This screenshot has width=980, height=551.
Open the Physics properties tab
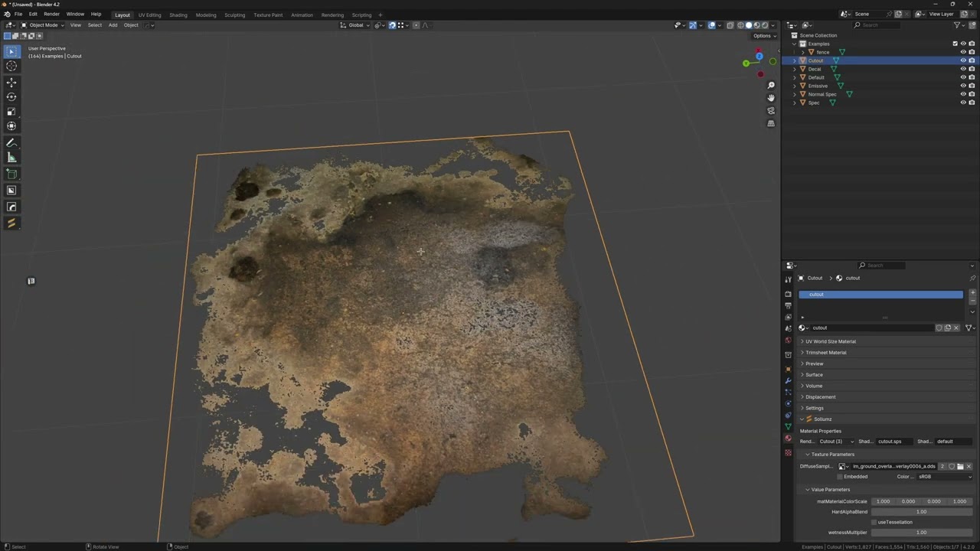pos(788,403)
